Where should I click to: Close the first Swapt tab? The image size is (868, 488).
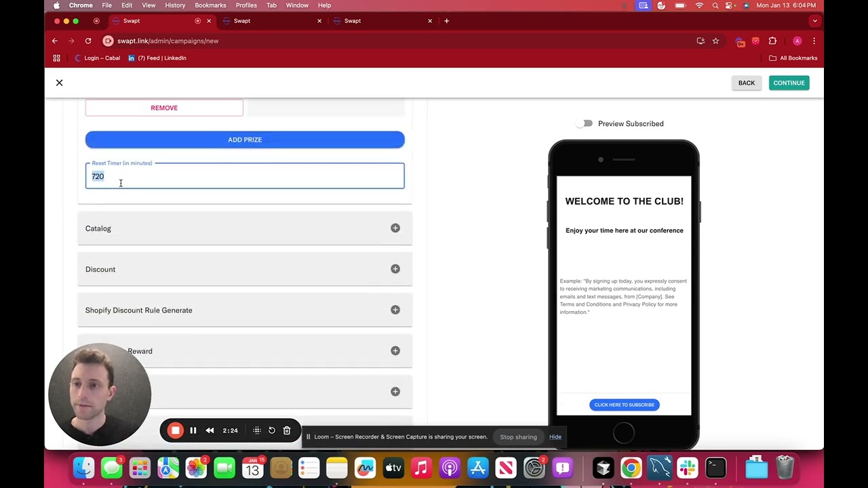pos(209,21)
